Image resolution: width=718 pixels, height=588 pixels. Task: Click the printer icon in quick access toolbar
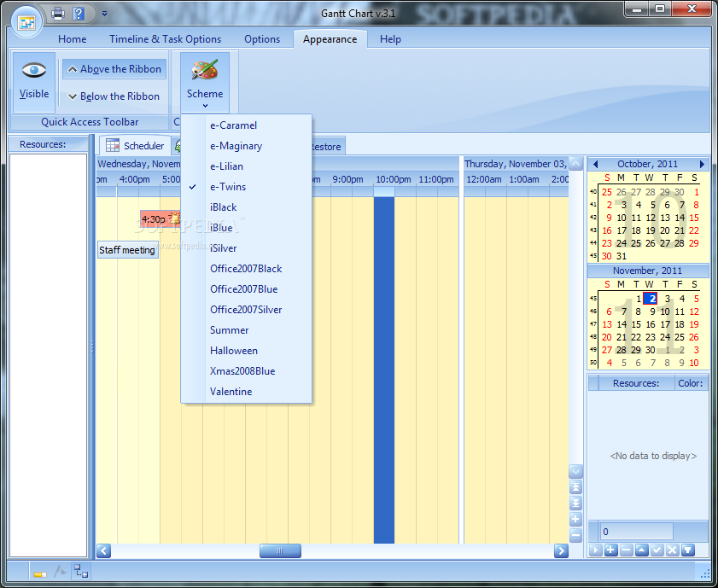pyautogui.click(x=58, y=14)
